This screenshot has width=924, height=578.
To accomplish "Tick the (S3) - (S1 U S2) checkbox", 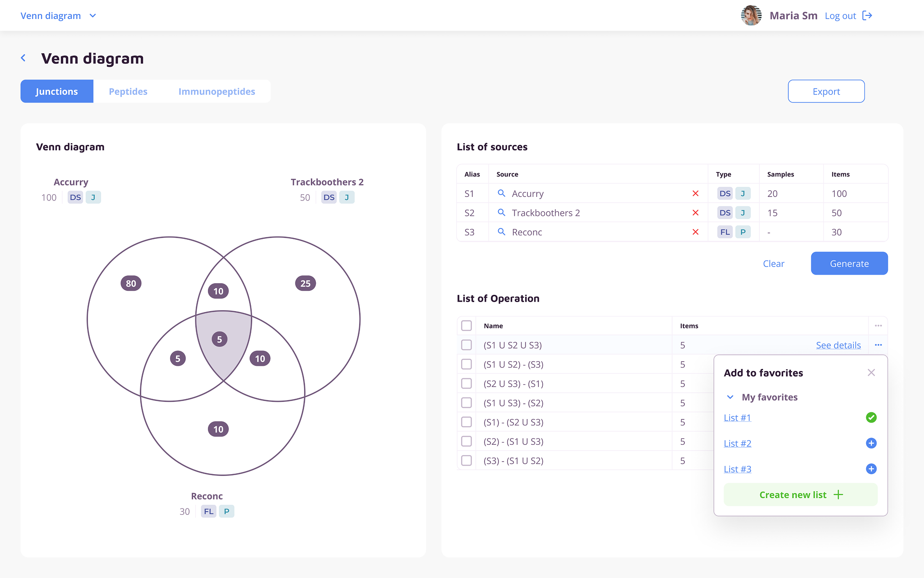I will click(467, 461).
